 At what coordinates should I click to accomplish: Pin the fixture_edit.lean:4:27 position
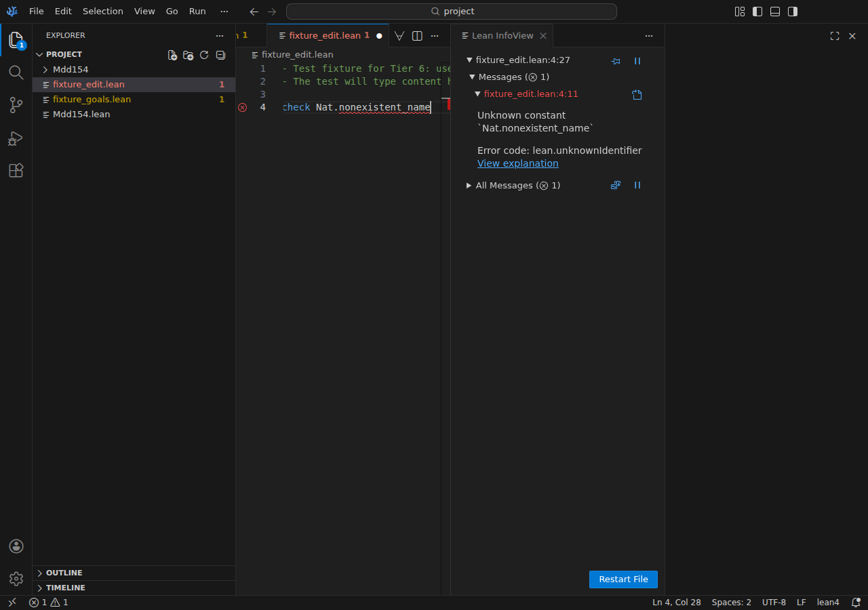(616, 61)
